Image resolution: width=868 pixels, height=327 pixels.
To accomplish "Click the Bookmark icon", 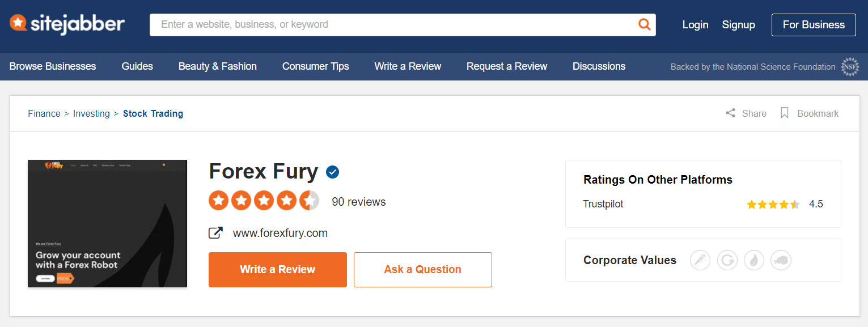I will coord(785,113).
